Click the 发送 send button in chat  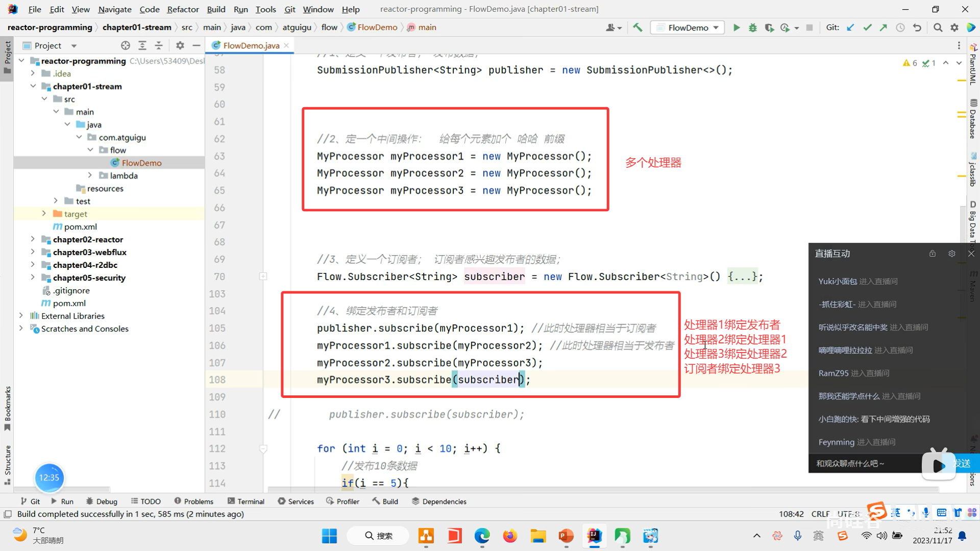(963, 463)
